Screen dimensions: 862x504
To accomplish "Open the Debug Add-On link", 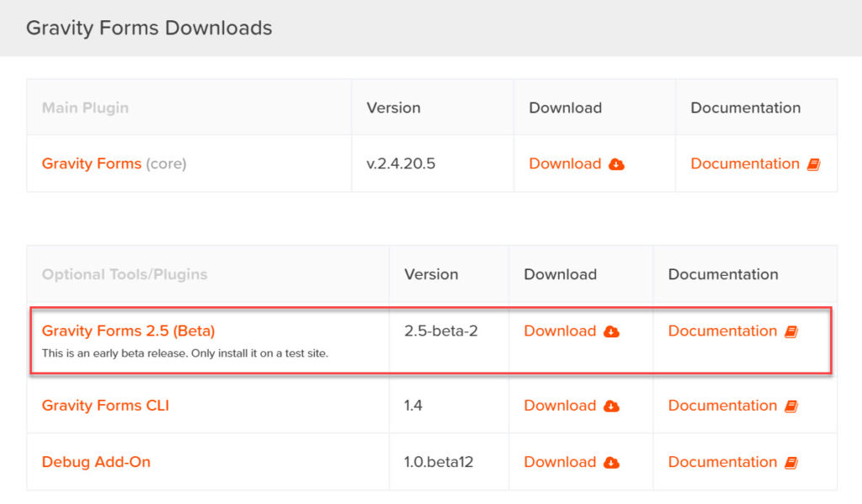I will 95,461.
